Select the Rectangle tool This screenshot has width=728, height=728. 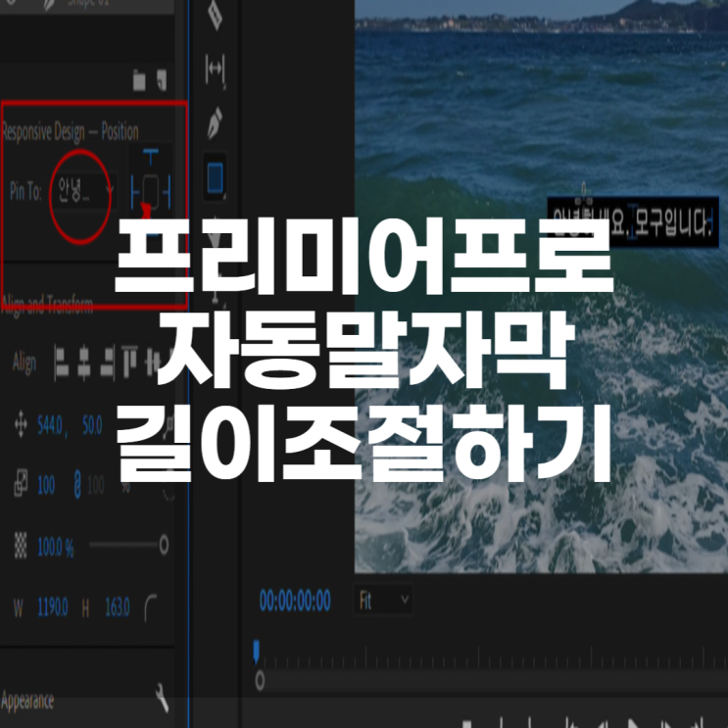coord(215,177)
